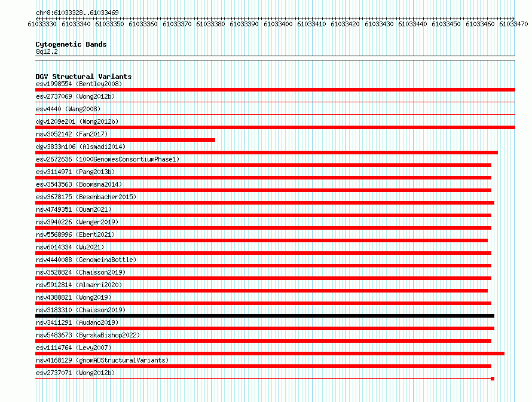Click the nsv5568996 (Ebert2021) label

click(75, 234)
